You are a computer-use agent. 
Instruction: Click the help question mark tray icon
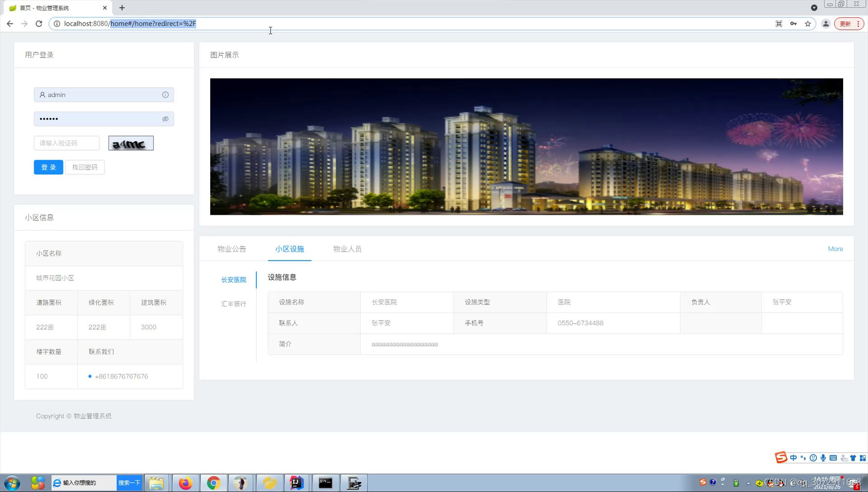[x=713, y=482]
